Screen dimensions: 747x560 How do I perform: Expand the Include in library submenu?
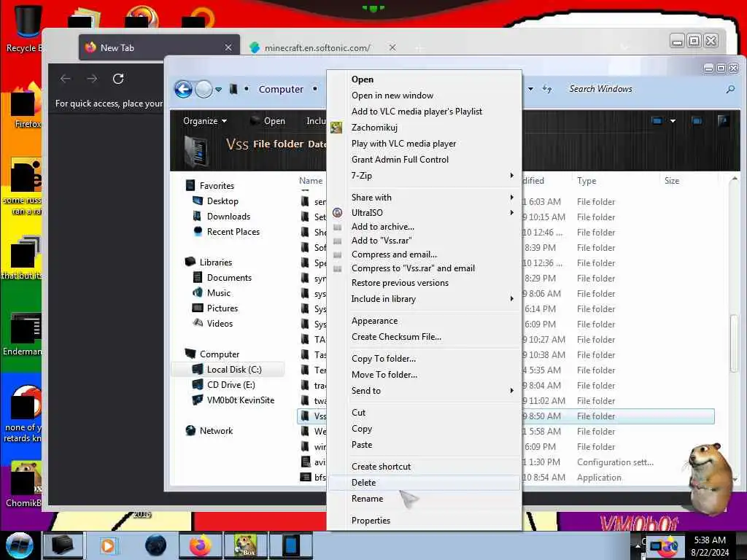click(424, 298)
